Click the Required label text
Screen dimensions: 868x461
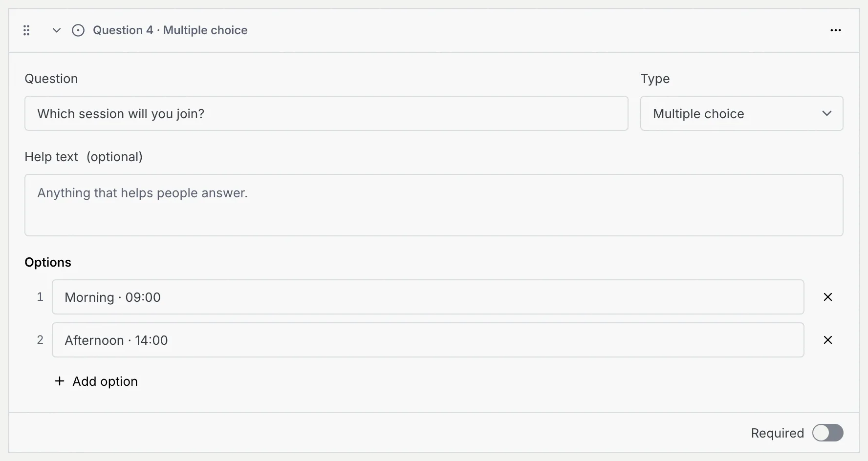pyautogui.click(x=778, y=433)
